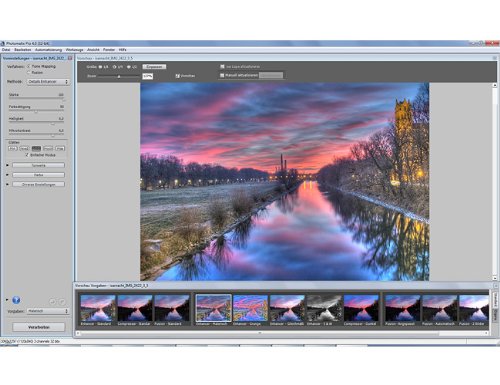Screen dimensions: 500x385
Task: Toggle the Einfacher Modus checkbox
Action: 27,155
